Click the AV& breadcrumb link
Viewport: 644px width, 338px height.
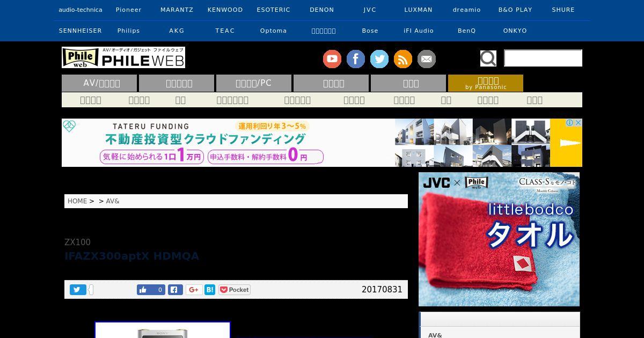(x=113, y=201)
